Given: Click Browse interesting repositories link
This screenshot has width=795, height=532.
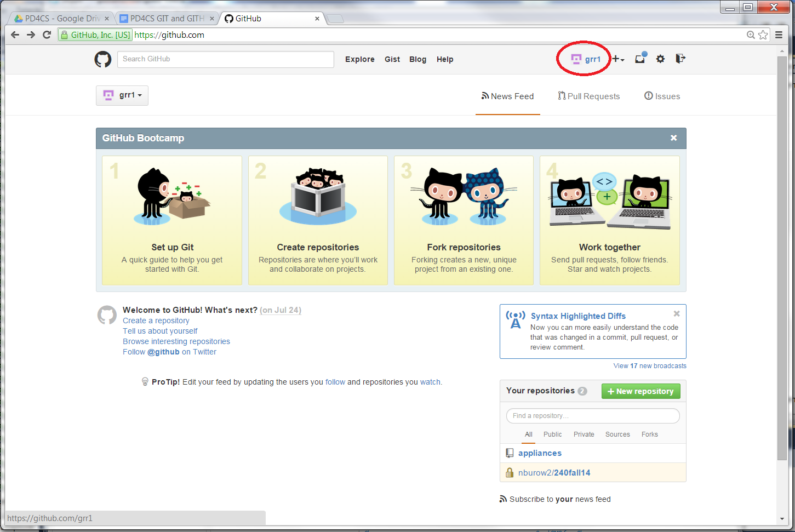Looking at the screenshot, I should 176,341.
